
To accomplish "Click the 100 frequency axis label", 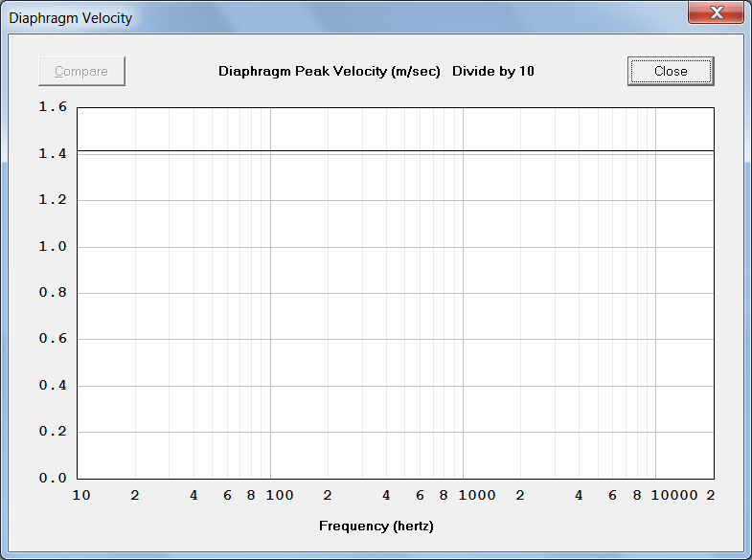I will pyautogui.click(x=280, y=495).
